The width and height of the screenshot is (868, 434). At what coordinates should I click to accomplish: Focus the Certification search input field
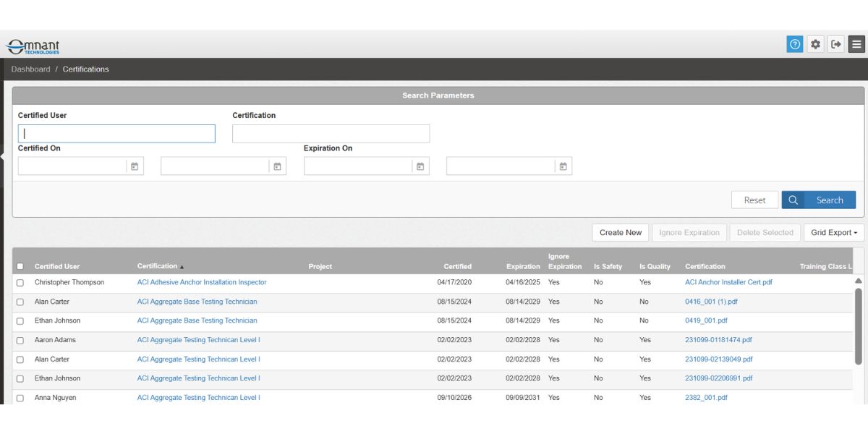331,134
